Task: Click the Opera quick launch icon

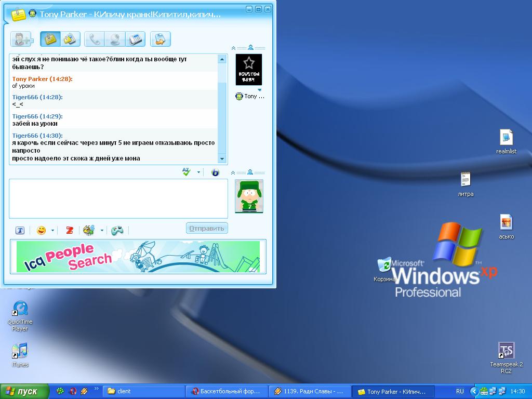Action: tap(72, 391)
